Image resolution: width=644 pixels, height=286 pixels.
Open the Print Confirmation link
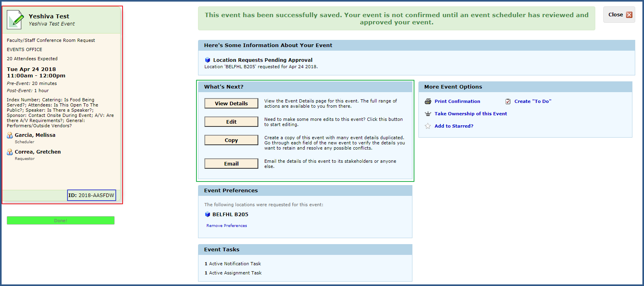point(457,101)
